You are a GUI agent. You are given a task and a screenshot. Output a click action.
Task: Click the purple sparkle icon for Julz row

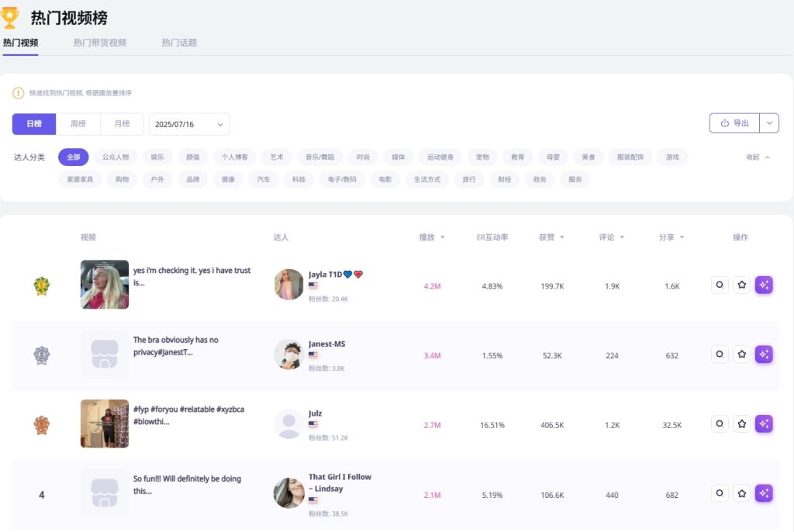pyautogui.click(x=764, y=424)
